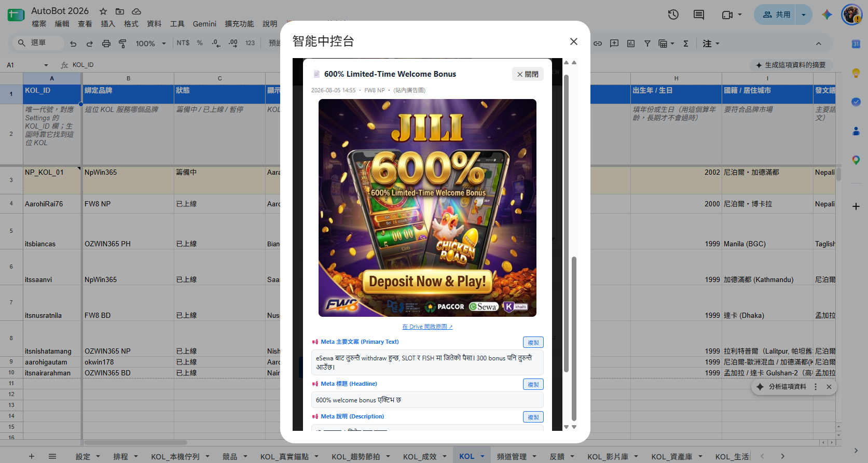Click the add new sheet plus icon
This screenshot has width=868, height=463.
click(32, 456)
